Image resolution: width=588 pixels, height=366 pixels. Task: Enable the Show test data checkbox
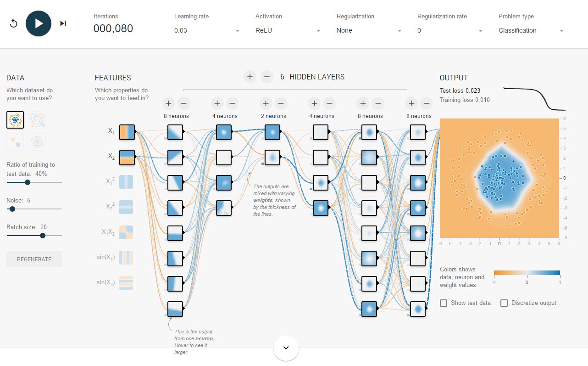tap(444, 303)
